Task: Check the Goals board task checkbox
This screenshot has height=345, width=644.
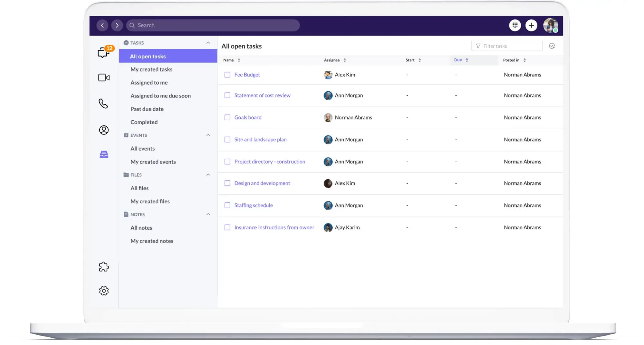Action: (227, 117)
